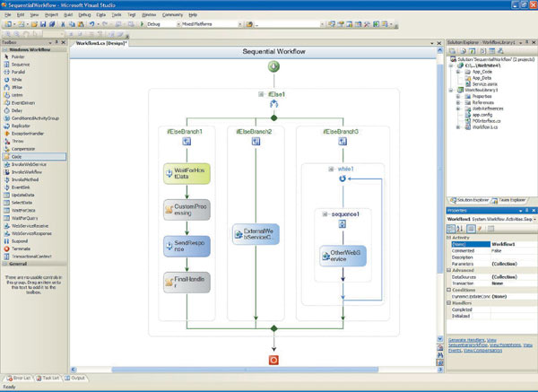Select the OtherWebService activity on canvas
The width and height of the screenshot is (538, 392).
(x=343, y=256)
